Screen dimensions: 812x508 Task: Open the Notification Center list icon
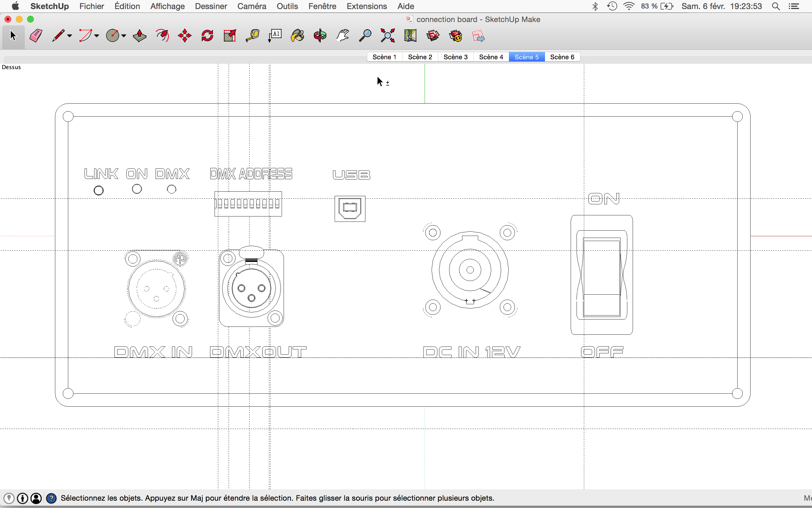click(794, 6)
